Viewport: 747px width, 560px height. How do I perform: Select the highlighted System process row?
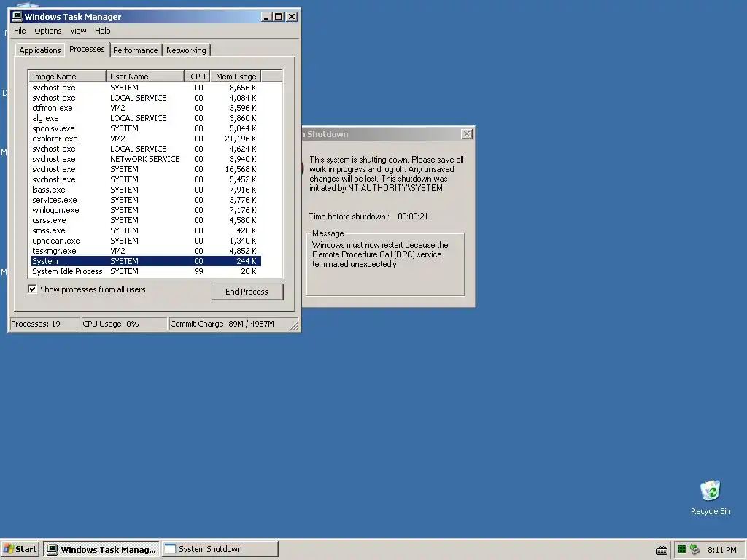[x=146, y=261]
